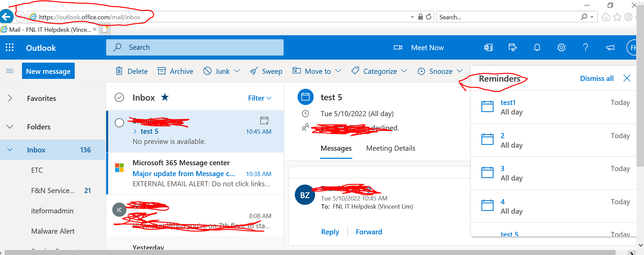
Task: Click the Outlook search box
Action: pyautogui.click(x=195, y=47)
